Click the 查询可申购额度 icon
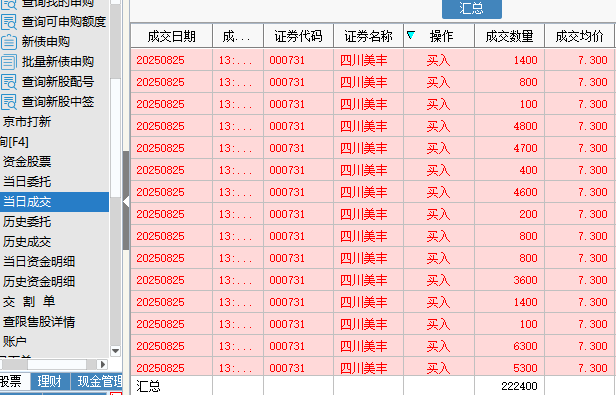 (x=9, y=22)
